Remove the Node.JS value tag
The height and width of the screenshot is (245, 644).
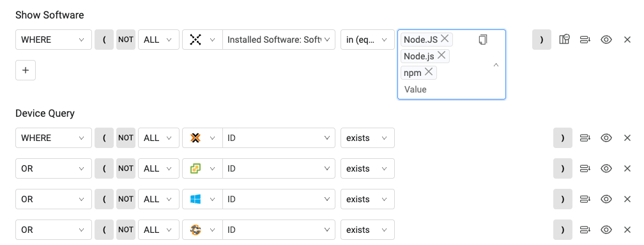tap(445, 39)
